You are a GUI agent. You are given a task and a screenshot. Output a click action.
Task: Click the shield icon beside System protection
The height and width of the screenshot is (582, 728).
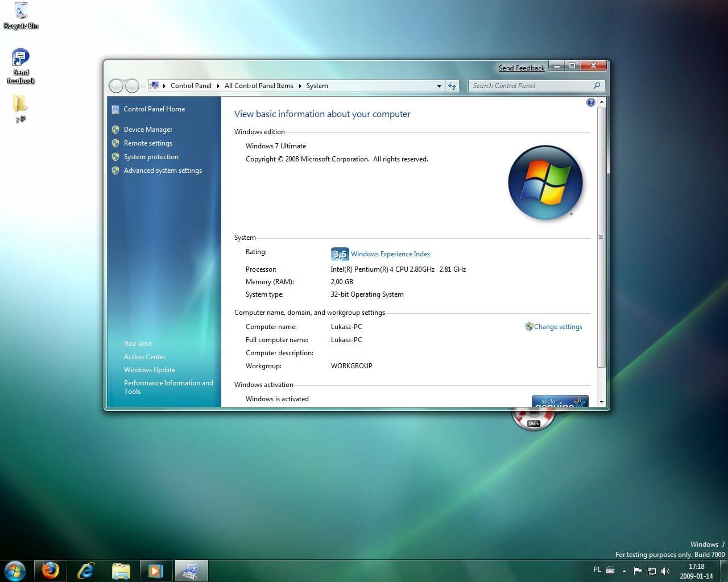pyautogui.click(x=115, y=157)
